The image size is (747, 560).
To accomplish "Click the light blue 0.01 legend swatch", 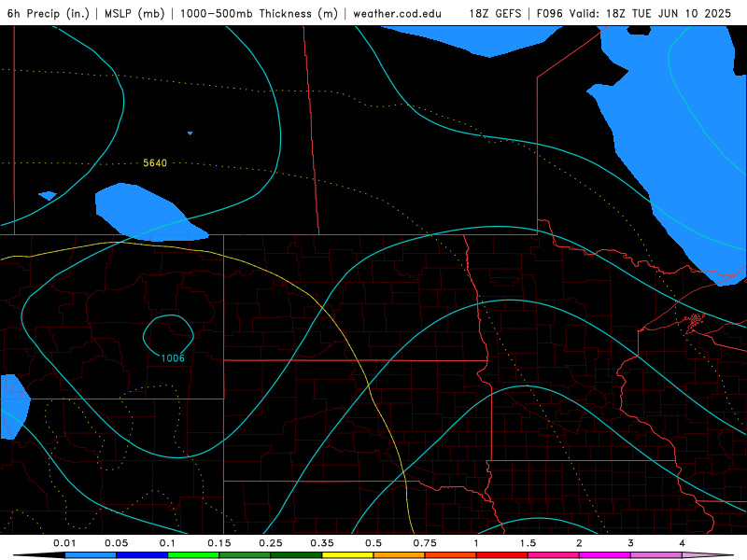I will pyautogui.click(x=91, y=555).
